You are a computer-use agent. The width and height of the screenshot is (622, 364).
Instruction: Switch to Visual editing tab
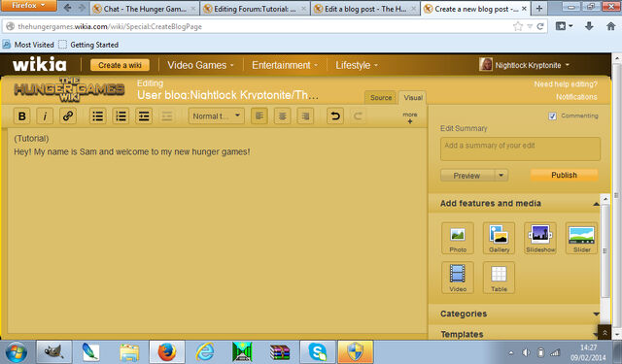pyautogui.click(x=413, y=97)
